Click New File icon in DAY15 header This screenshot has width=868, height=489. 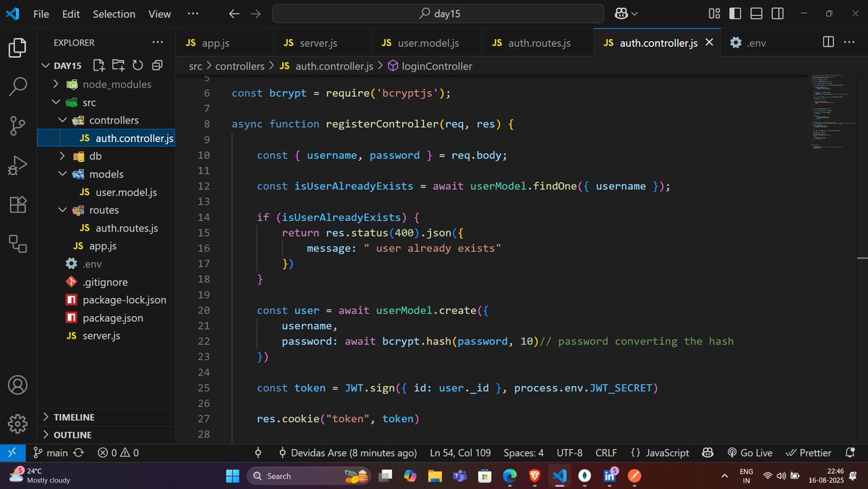pyautogui.click(x=99, y=65)
